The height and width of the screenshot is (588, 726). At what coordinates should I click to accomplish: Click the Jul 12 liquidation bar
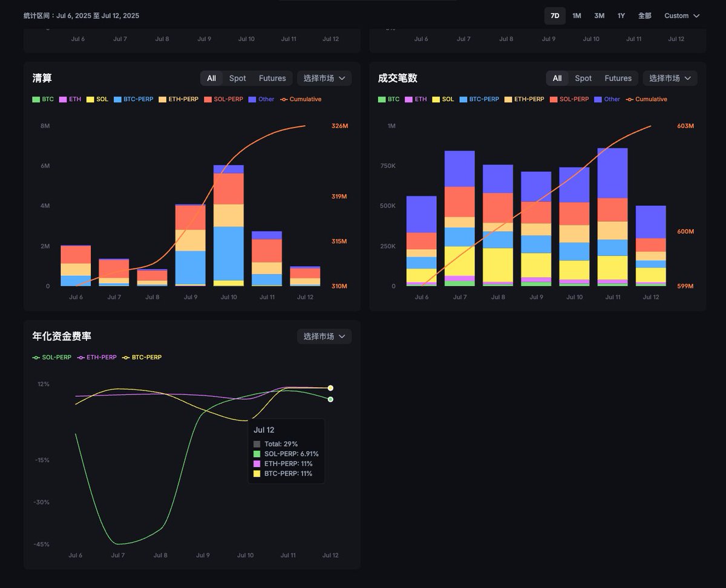[305, 276]
